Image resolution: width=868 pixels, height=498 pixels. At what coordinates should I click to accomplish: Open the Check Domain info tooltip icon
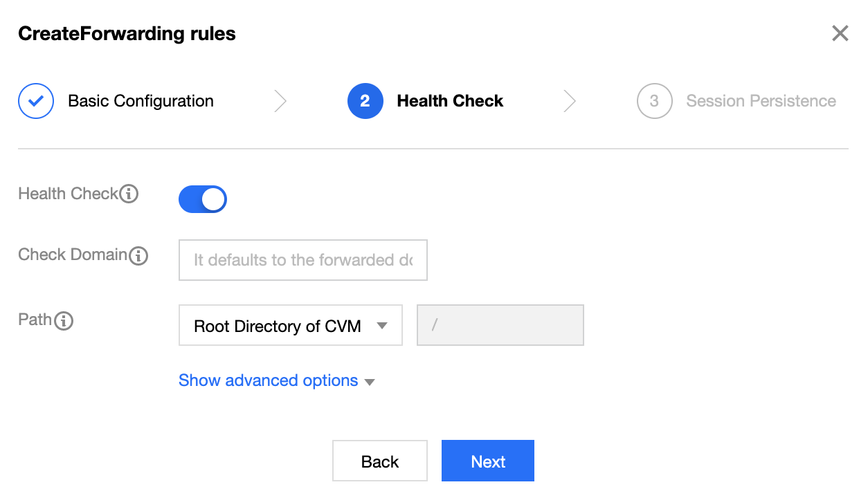(x=138, y=256)
